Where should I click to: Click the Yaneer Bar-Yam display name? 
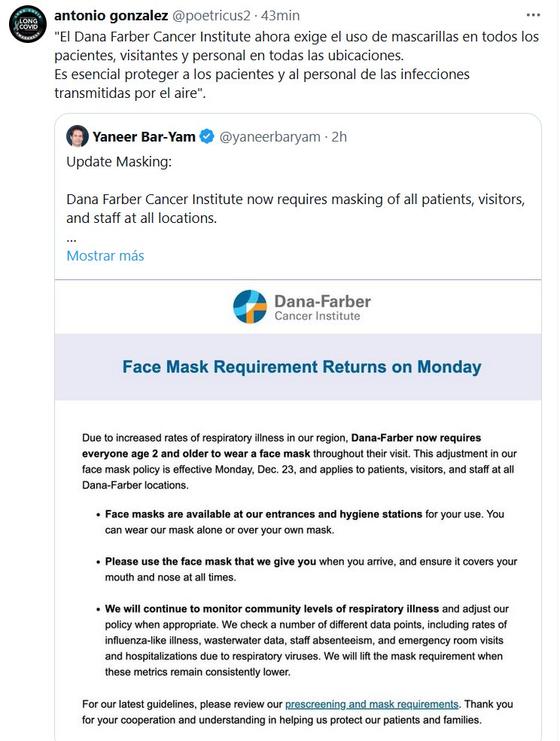143,136
